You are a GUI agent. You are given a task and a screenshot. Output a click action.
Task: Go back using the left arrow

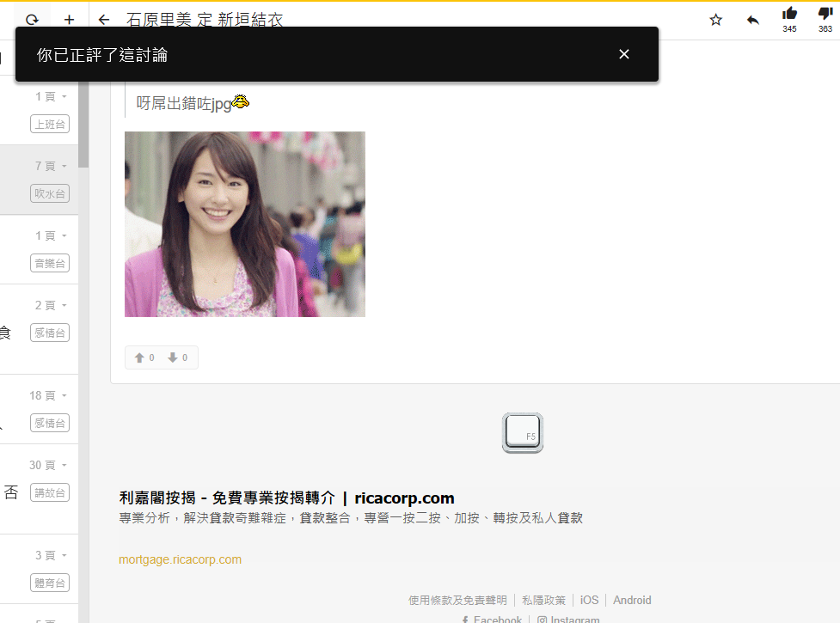point(104,20)
